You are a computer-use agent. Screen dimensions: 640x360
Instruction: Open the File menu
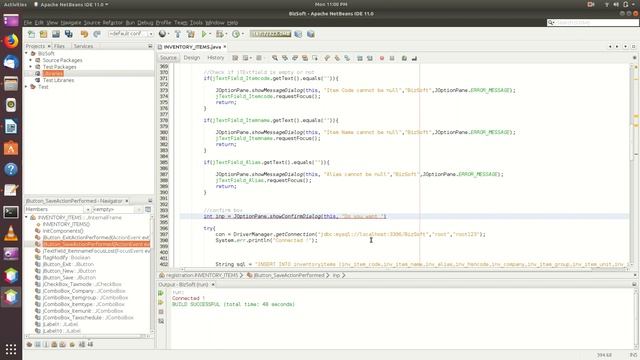pos(28,22)
